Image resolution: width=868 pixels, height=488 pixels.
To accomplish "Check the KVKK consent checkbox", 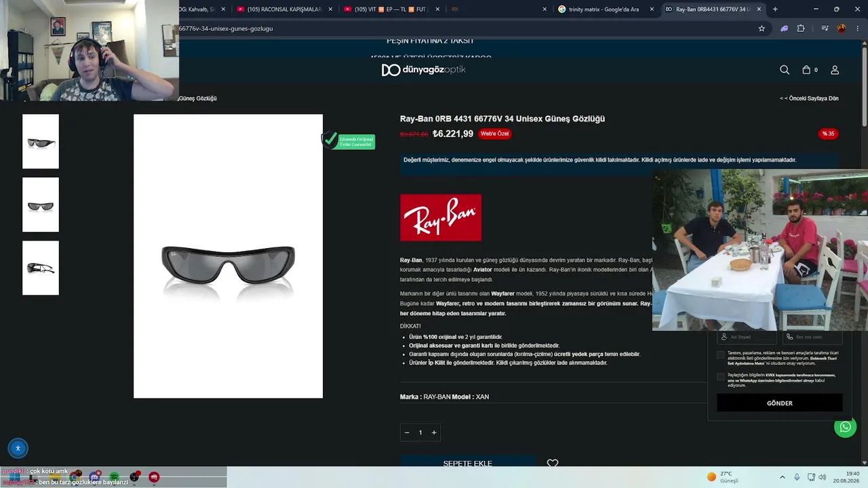I will click(x=721, y=377).
